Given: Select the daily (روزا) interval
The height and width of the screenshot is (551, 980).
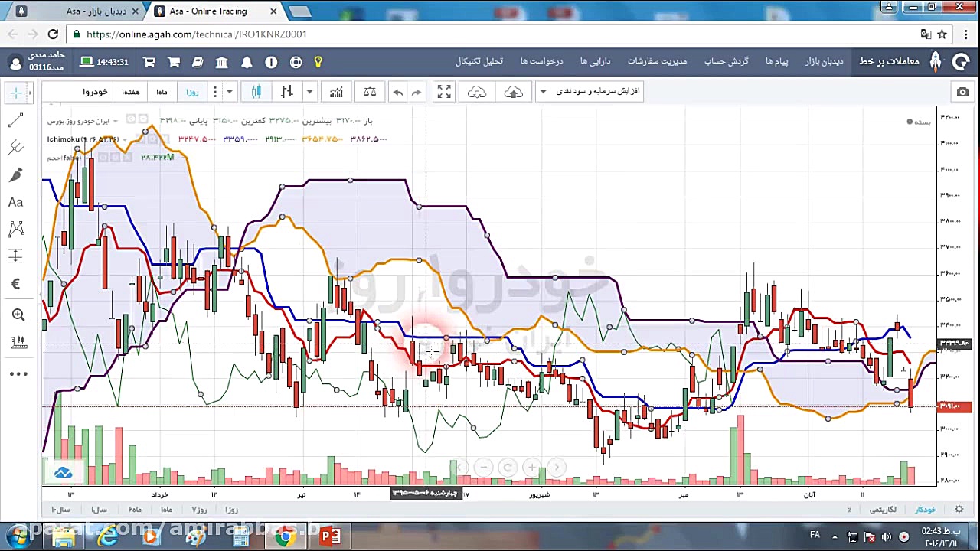Looking at the screenshot, I should [192, 92].
